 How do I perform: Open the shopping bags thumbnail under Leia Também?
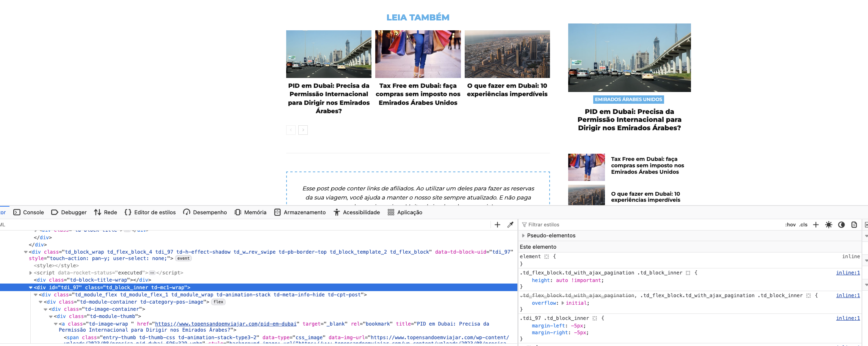[x=418, y=54]
